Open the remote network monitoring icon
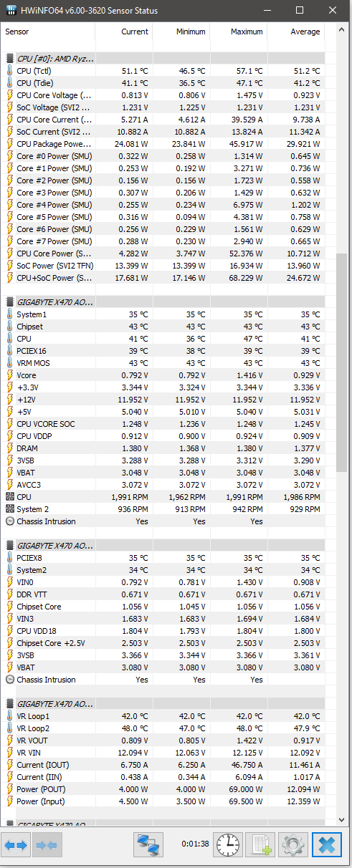This screenshot has height=868, width=352. 148,845
